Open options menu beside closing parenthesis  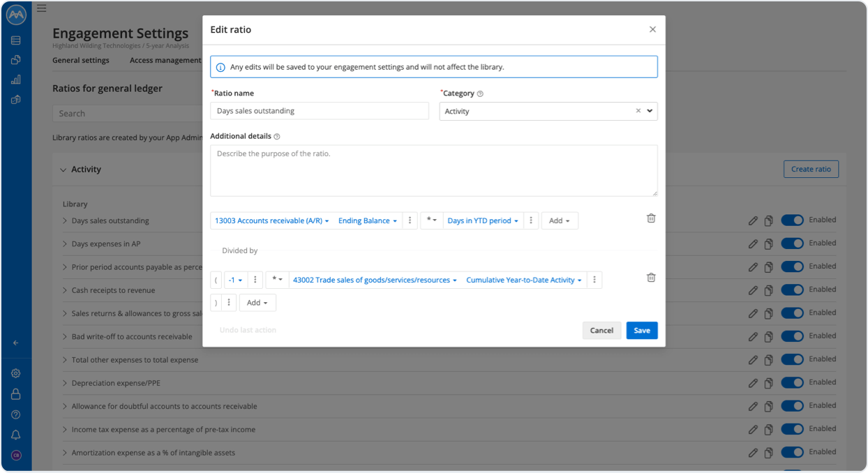pyautogui.click(x=229, y=303)
